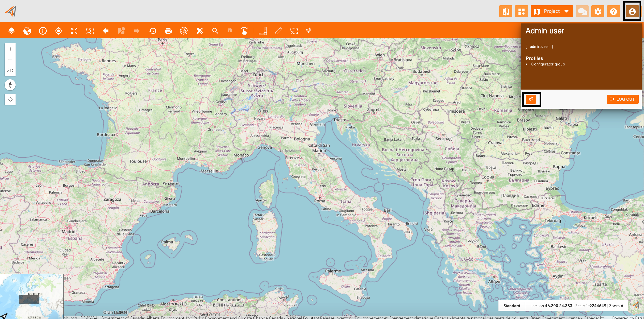Select the dashed-box info selection tool
This screenshot has width=644, height=319.
click(x=294, y=31)
